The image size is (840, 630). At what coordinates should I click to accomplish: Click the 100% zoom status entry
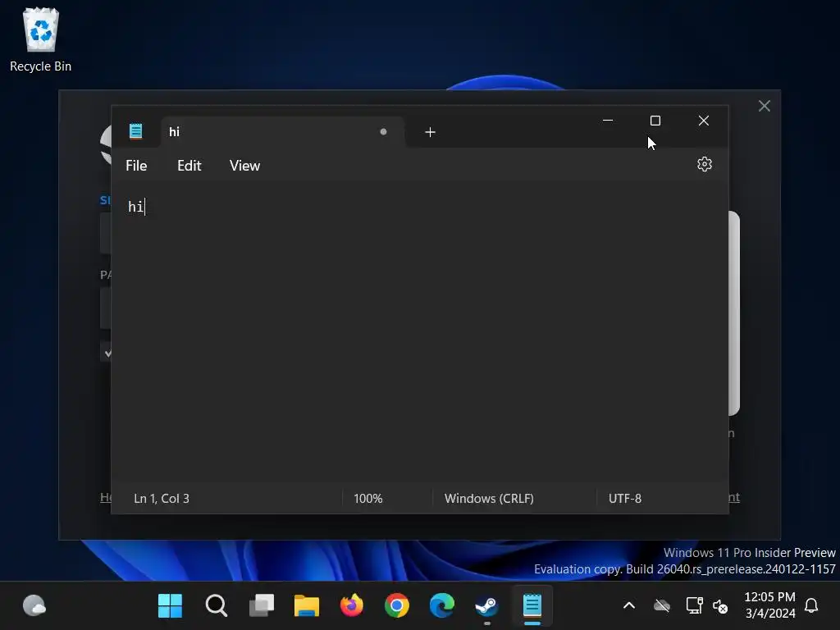click(368, 498)
